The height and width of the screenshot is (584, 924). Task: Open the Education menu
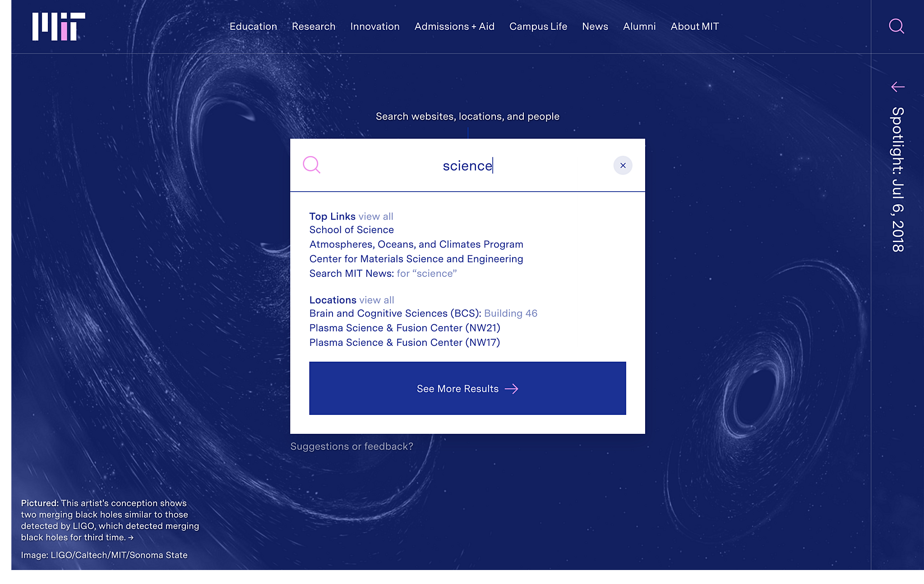click(x=253, y=27)
